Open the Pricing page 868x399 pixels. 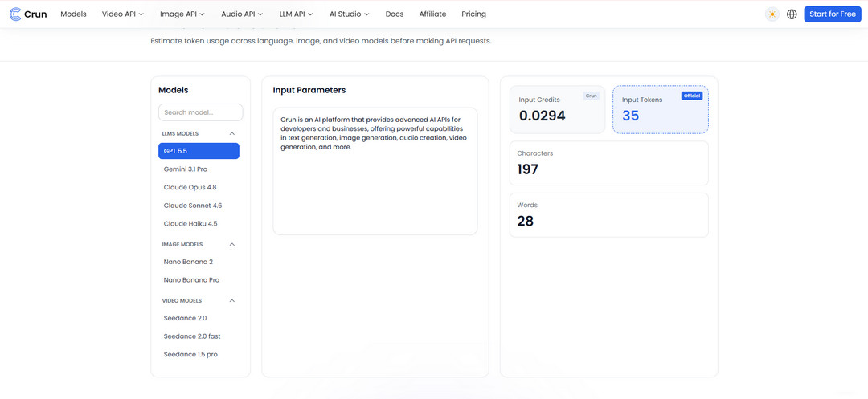coord(474,14)
